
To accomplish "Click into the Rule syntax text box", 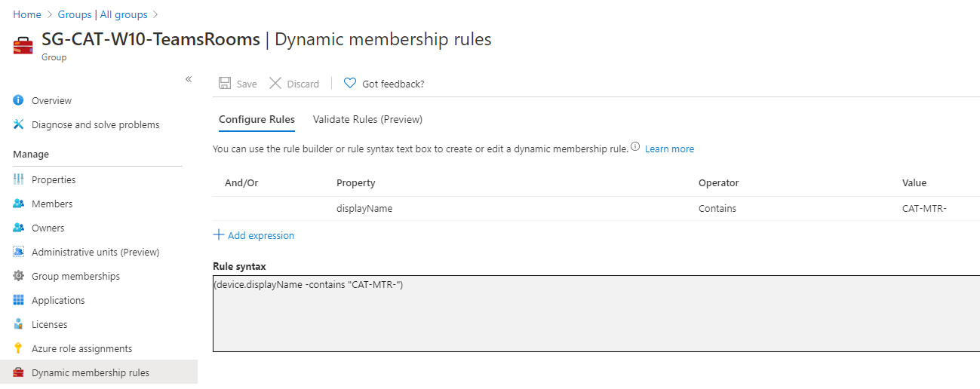I will (596, 313).
